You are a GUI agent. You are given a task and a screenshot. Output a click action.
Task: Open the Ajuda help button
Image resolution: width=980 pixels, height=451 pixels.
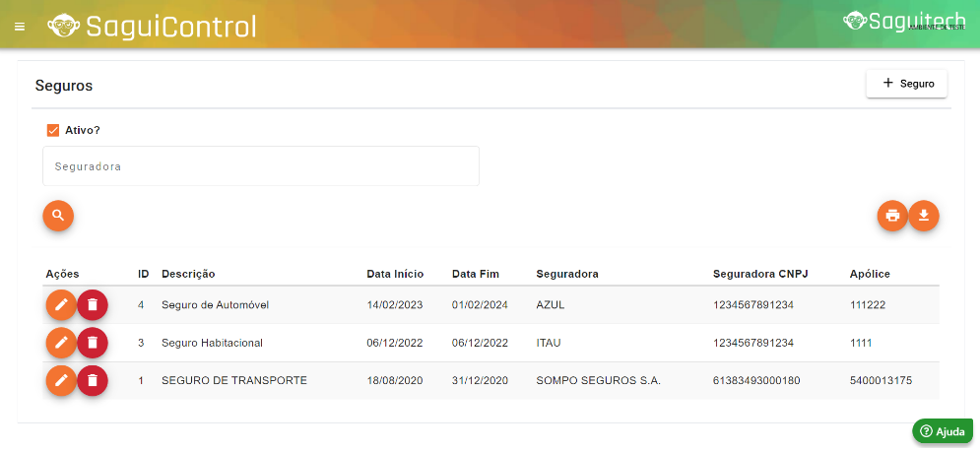[x=943, y=431]
